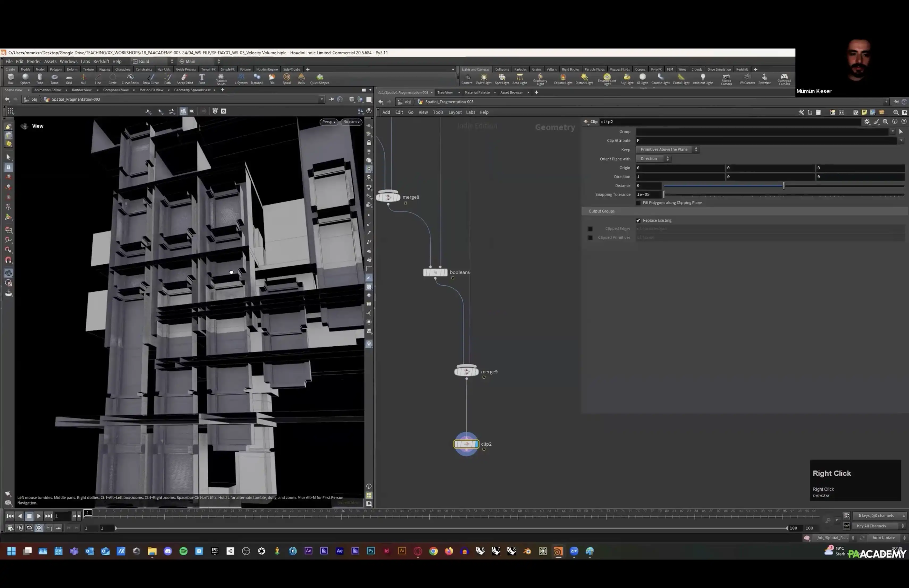Select the Curve Bezier tool
This screenshot has height=588, width=909.
[x=130, y=79]
